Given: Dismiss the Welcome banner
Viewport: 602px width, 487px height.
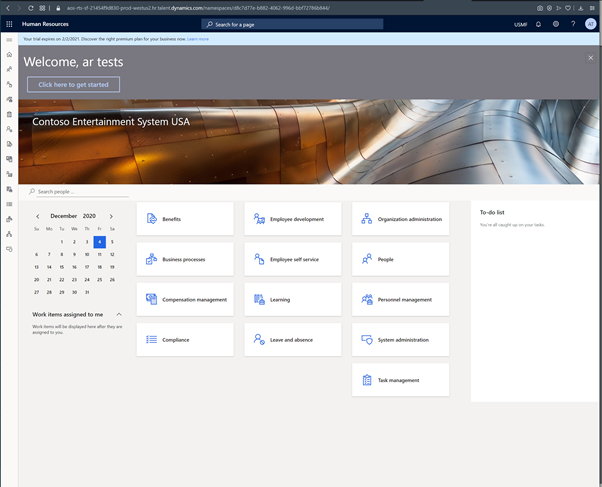Looking at the screenshot, I should pyautogui.click(x=590, y=59).
